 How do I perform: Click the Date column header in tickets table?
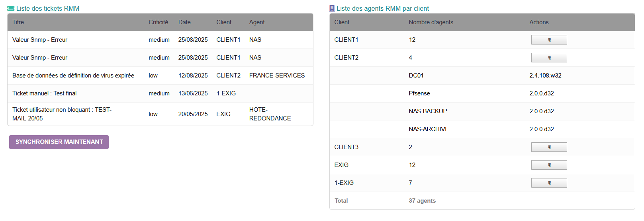[x=184, y=22]
